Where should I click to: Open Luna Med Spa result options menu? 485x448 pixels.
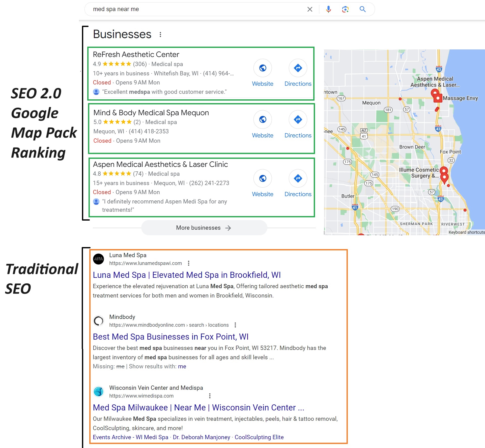coord(188,263)
